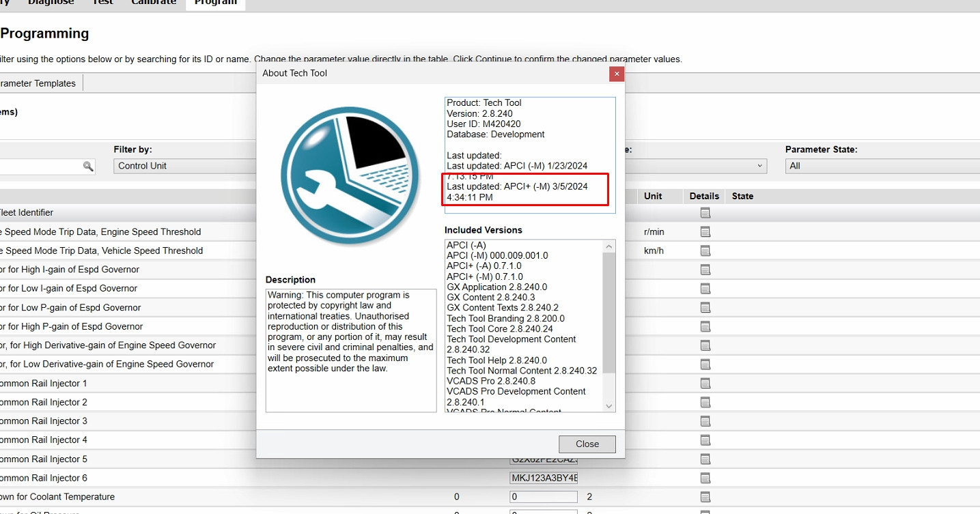980x514 pixels.
Task: Close the About Tech Tool dialog
Action: point(587,444)
